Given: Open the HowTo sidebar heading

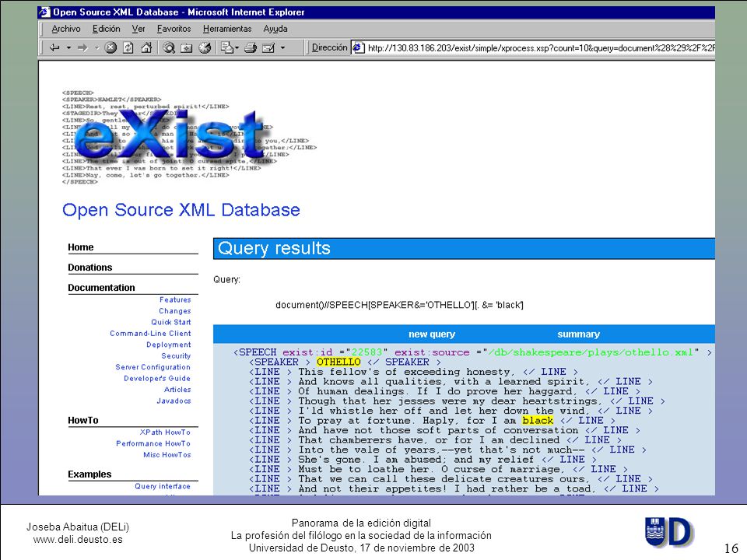Looking at the screenshot, I should [83, 421].
